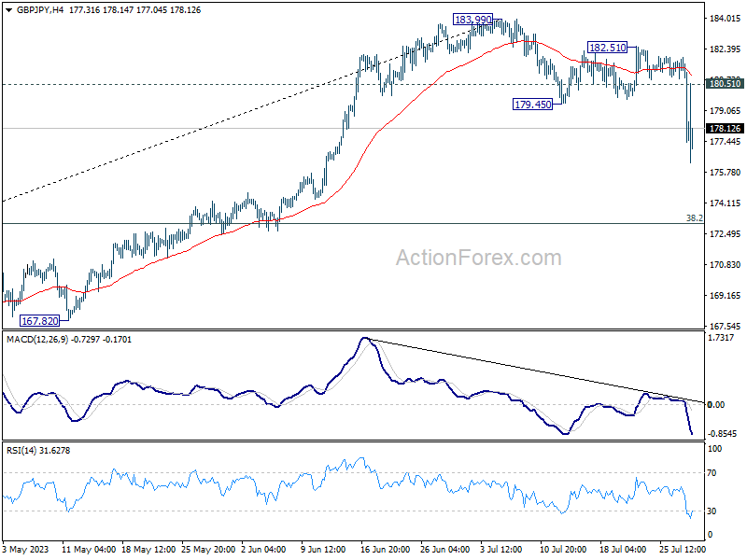747x560 pixels.
Task: Select the RSI 70 level label
Action: pos(712,473)
